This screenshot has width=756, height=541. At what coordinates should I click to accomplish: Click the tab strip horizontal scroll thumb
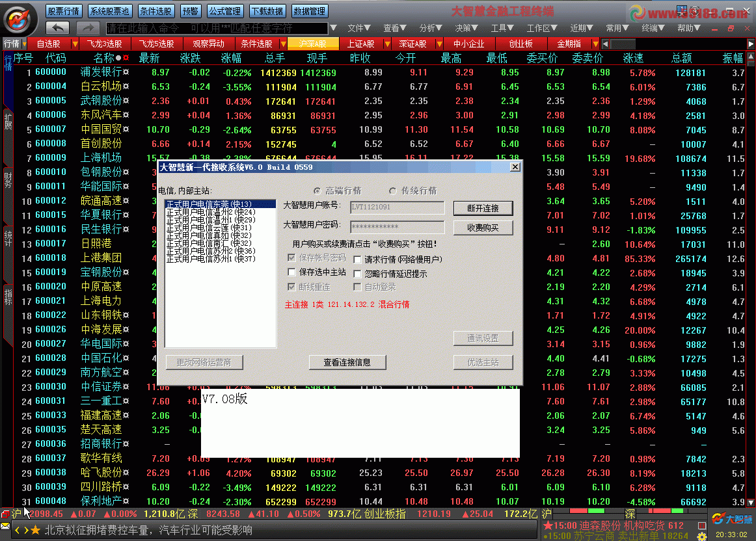(623, 44)
